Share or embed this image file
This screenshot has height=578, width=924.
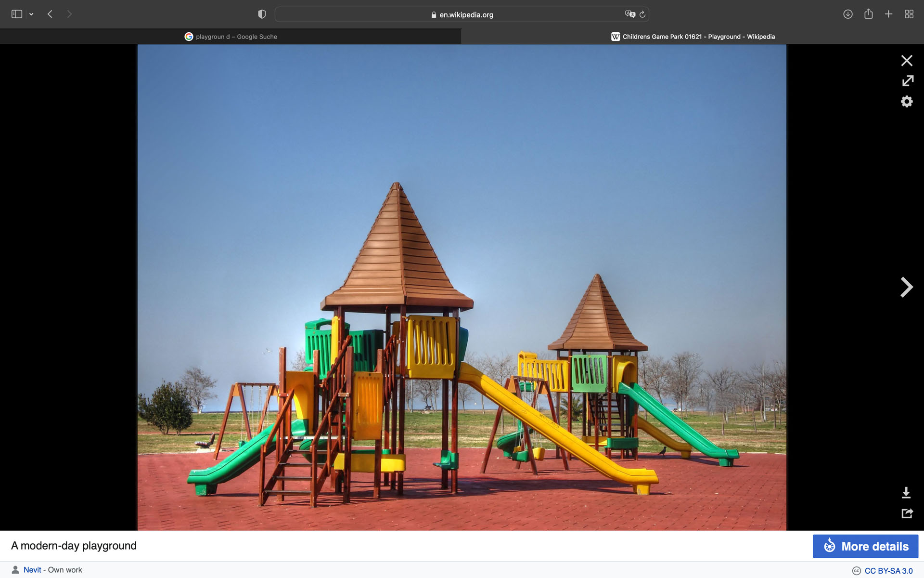[x=907, y=513]
